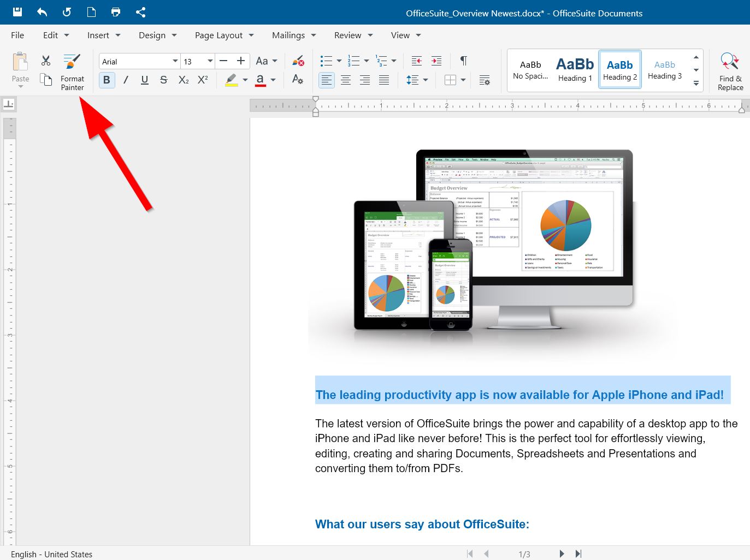750x560 pixels.
Task: Open numbered list style dropdown
Action: pyautogui.click(x=367, y=61)
